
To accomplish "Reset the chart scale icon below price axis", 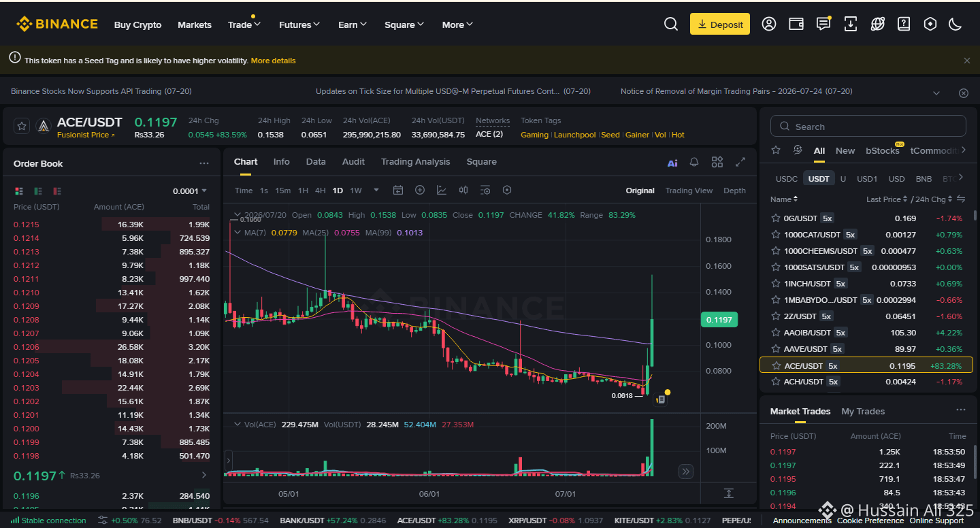I will click(729, 493).
